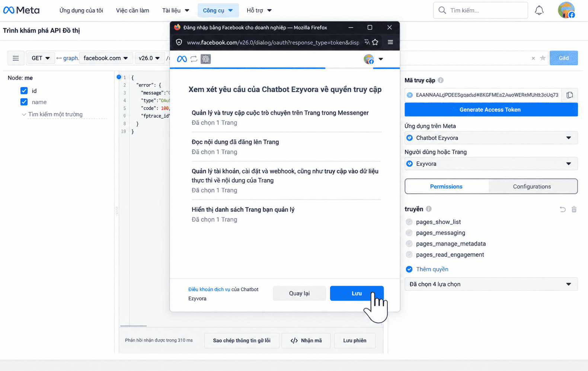Image resolution: width=588 pixels, height=371 pixels.
Task: Toggle the pages_read_engagement permission check
Action: click(x=409, y=255)
